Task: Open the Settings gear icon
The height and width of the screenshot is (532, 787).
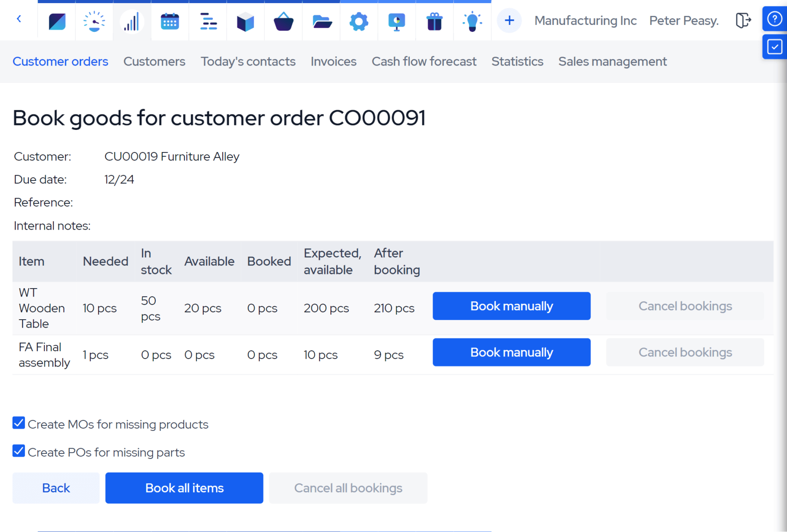Action: click(x=358, y=21)
